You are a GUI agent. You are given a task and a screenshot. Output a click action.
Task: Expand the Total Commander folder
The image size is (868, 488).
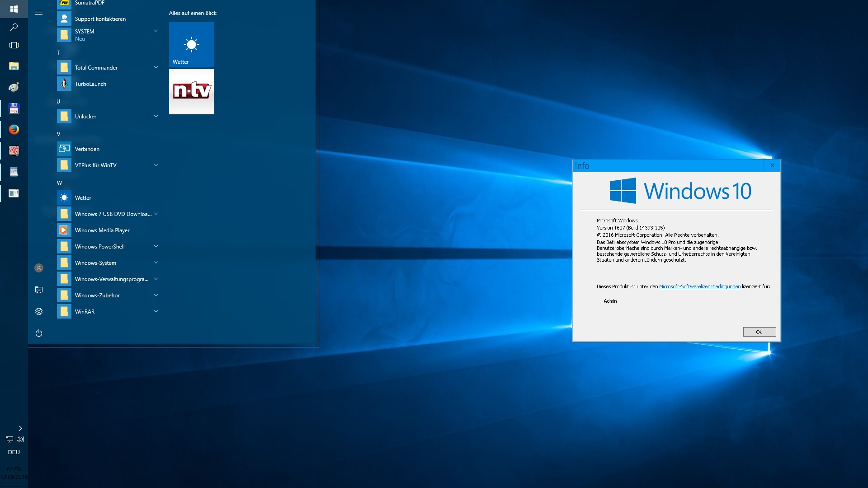[156, 68]
